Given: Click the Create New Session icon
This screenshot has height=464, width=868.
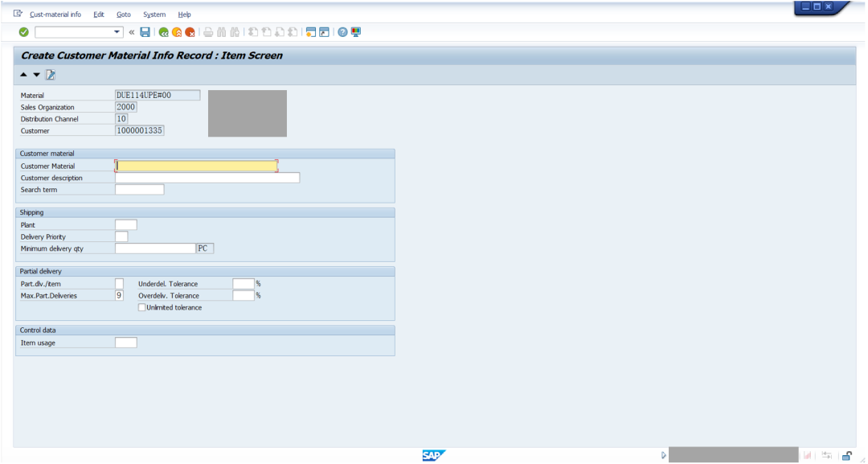Looking at the screenshot, I should coord(311,32).
